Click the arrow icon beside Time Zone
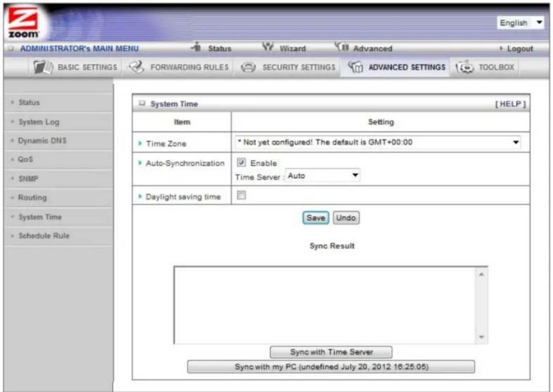The height and width of the screenshot is (392, 553). tap(140, 143)
